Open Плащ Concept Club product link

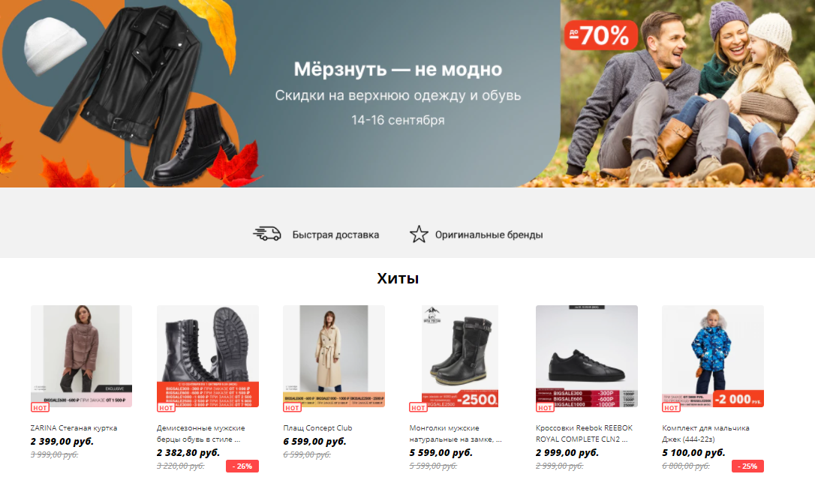[317, 428]
